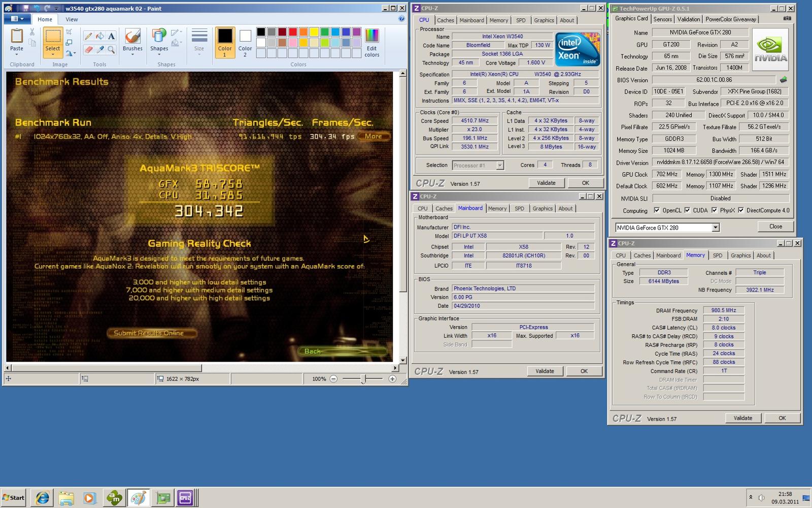Image resolution: width=812 pixels, height=508 pixels.
Task: Click the Color 2 white swatch button
Action: pyautogui.click(x=245, y=43)
